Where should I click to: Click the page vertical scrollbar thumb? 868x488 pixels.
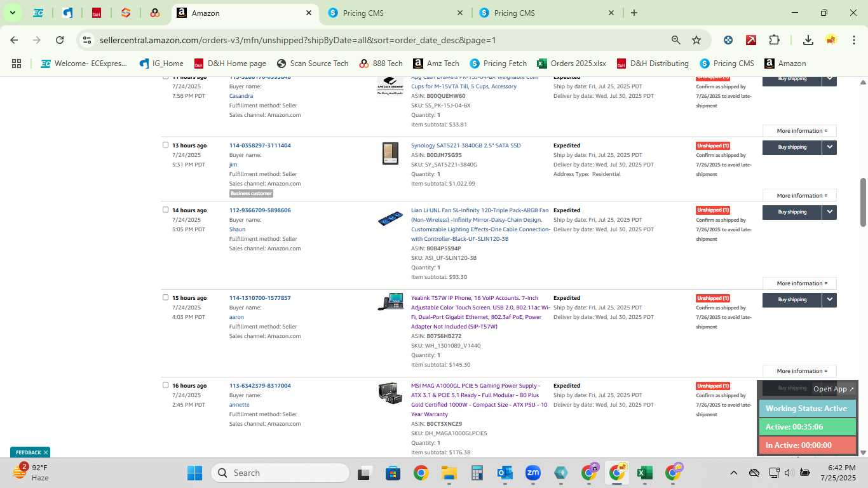coord(863,202)
